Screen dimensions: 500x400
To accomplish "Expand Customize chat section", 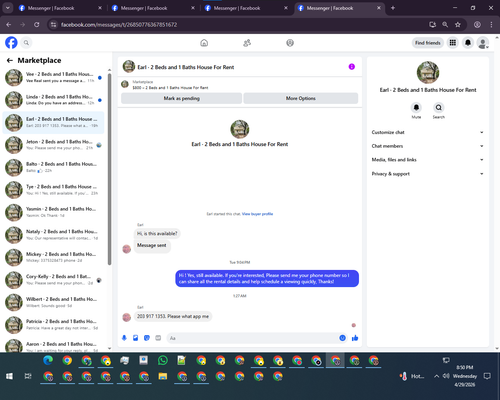I will tap(428, 132).
